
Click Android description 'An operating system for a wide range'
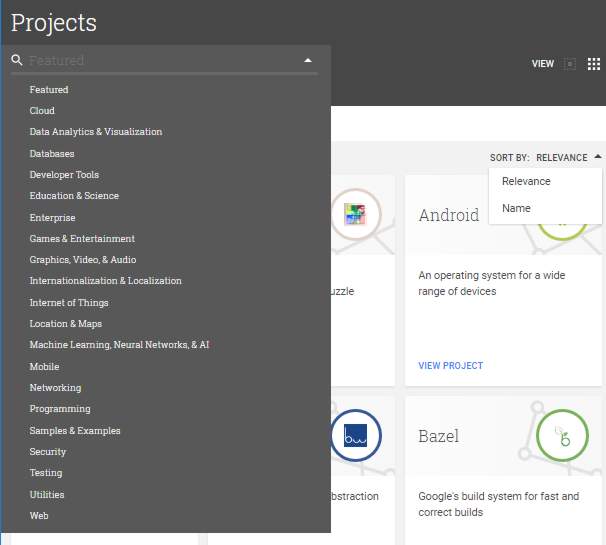[492, 283]
